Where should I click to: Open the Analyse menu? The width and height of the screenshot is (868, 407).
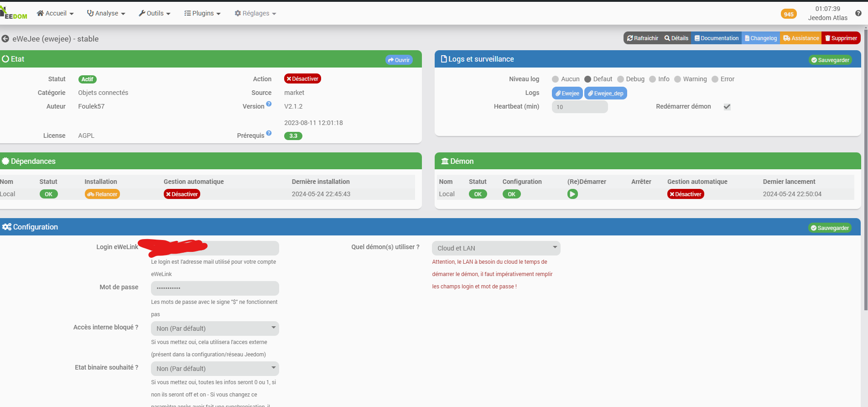pos(106,13)
